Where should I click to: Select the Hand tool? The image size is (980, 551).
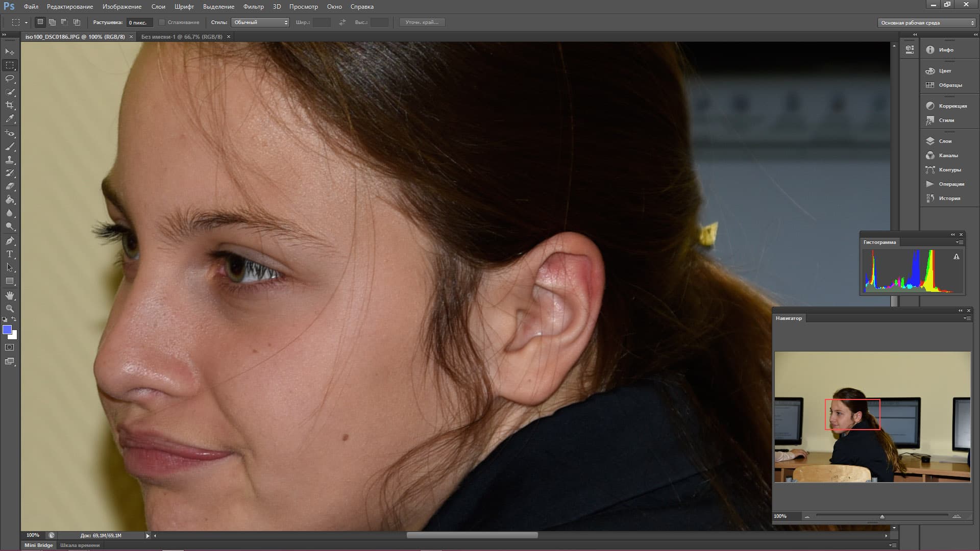click(10, 295)
